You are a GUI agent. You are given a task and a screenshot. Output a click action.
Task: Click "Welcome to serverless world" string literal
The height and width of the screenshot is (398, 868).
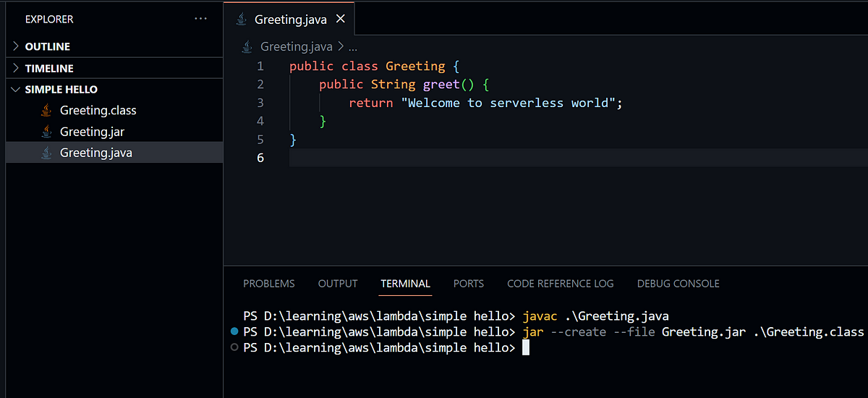[x=508, y=103]
